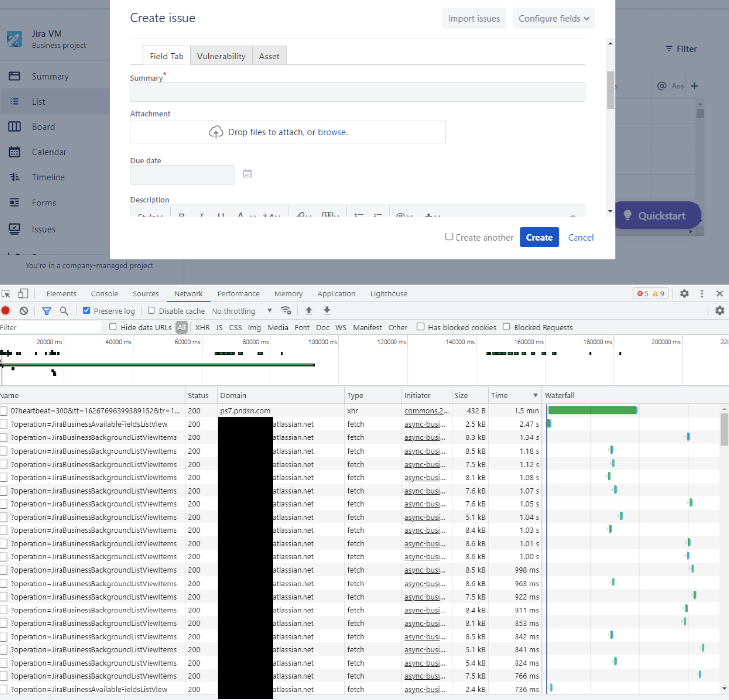Click into the Summary input field
This screenshot has height=700, width=729.
click(358, 92)
